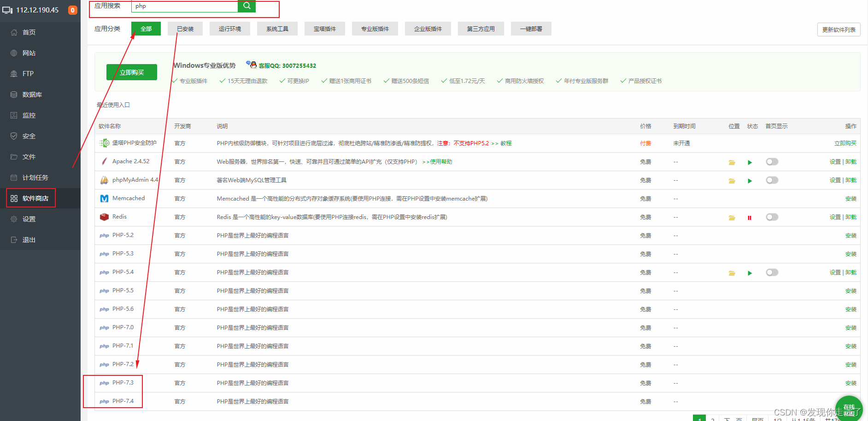Select the 专业版插件 category tab
The width and height of the screenshot is (868, 421).
(375, 29)
